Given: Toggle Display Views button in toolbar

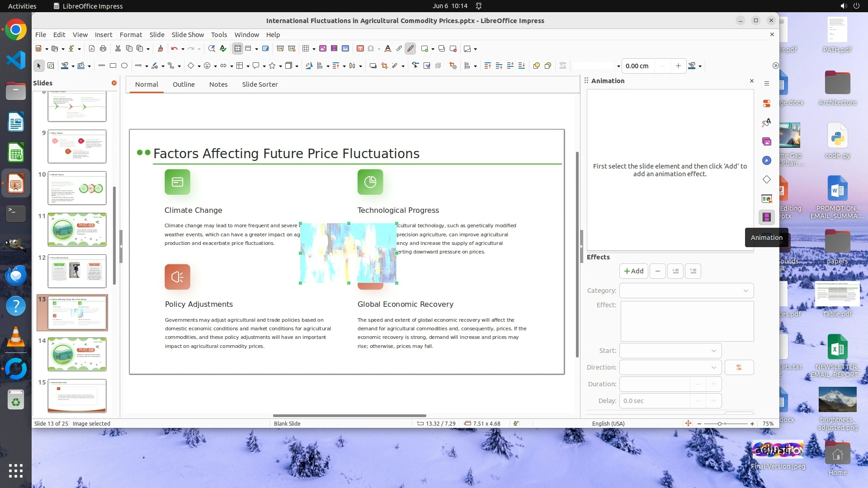Looking at the screenshot, I should pos(248,49).
